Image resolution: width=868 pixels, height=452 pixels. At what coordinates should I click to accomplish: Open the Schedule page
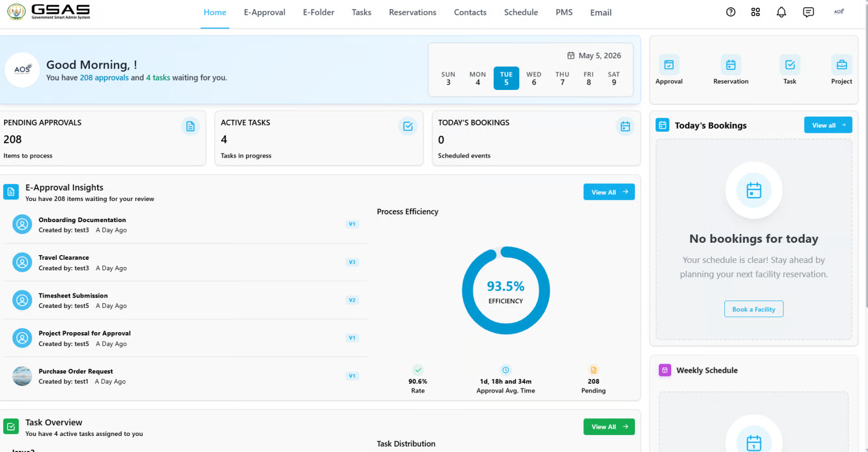tap(521, 12)
